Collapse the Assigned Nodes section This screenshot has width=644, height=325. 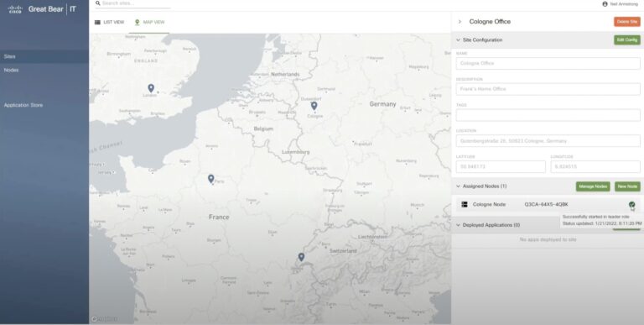pyautogui.click(x=459, y=186)
